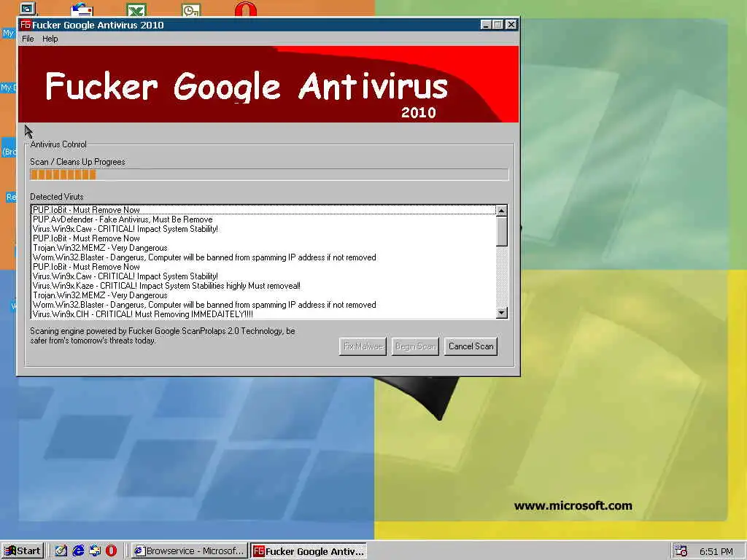Maximize the antivirus window
Viewport: 747px width, 560px height.
[x=498, y=25]
